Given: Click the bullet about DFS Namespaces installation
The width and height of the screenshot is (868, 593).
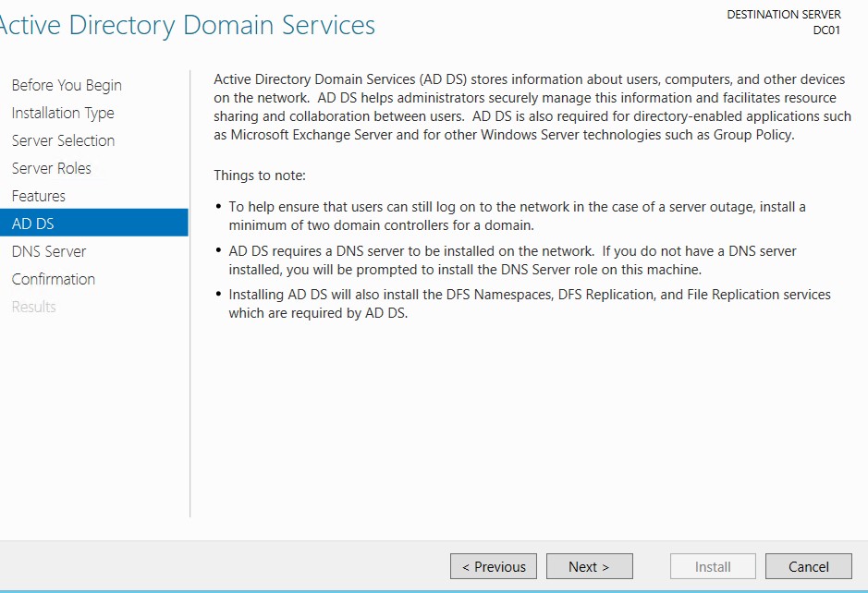Looking at the screenshot, I should coord(530,304).
